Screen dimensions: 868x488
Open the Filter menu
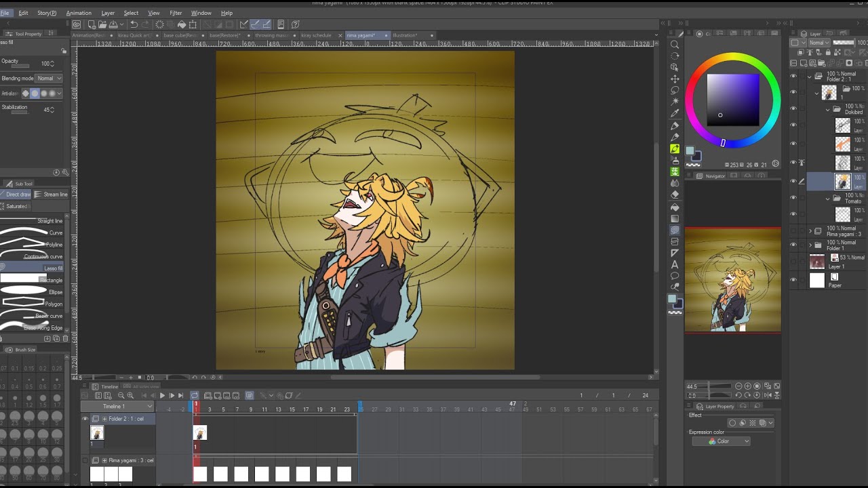pyautogui.click(x=176, y=13)
